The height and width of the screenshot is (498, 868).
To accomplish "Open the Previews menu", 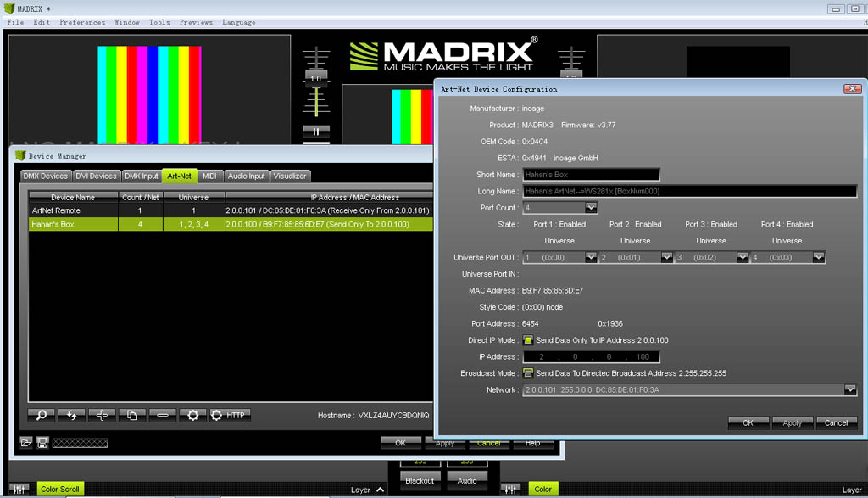I will pyautogui.click(x=196, y=23).
